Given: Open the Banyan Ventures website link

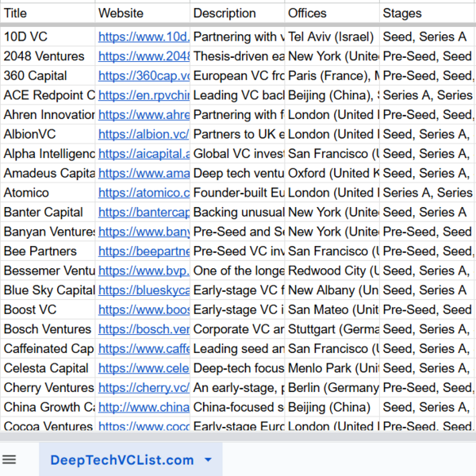Looking at the screenshot, I should [144, 232].
